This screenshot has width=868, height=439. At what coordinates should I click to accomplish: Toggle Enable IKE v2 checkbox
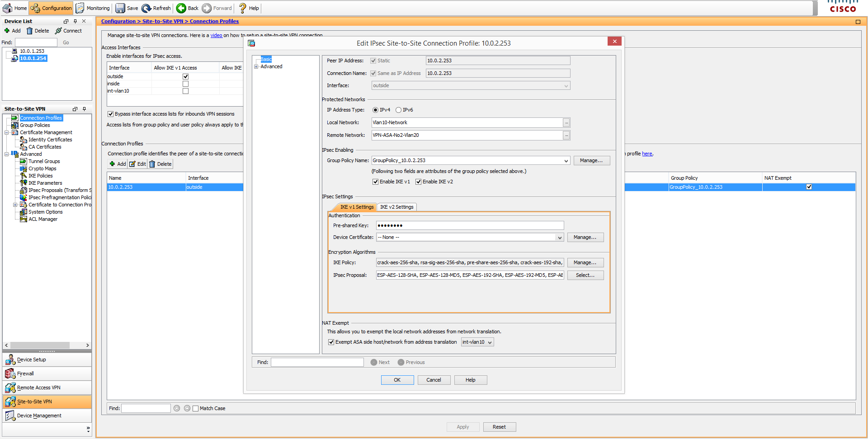click(x=418, y=182)
